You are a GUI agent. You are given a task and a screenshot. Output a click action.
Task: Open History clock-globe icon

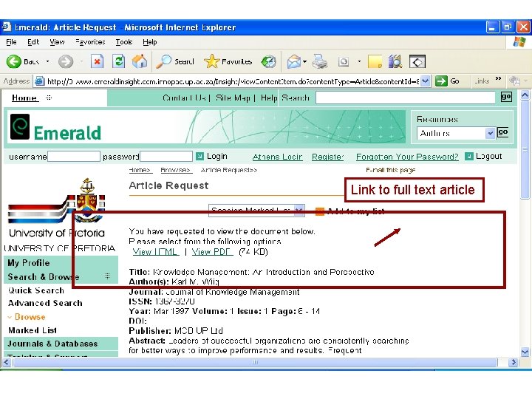click(x=269, y=62)
